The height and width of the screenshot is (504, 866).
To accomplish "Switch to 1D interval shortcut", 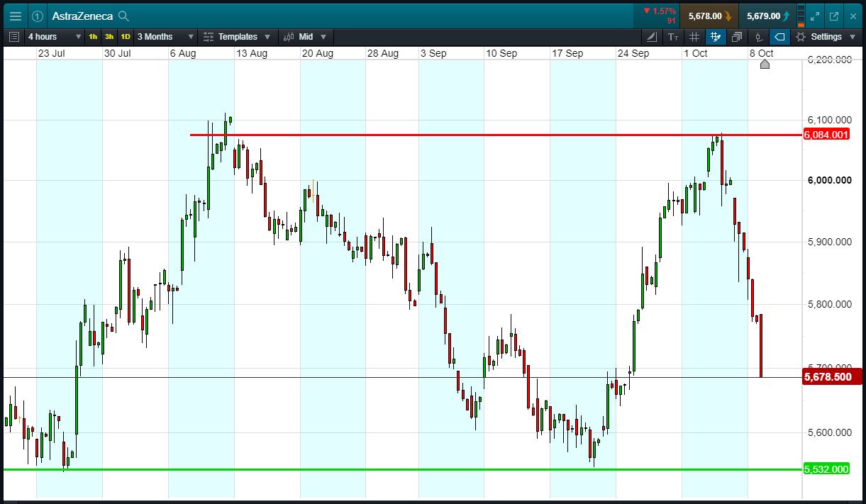I will click(x=126, y=37).
